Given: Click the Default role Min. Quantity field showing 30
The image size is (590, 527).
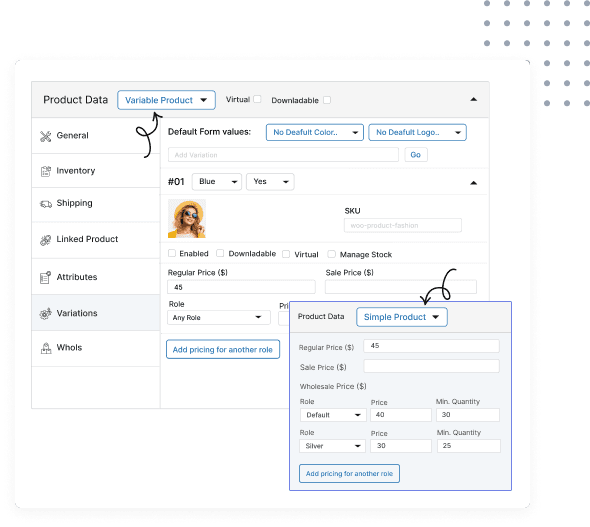Looking at the screenshot, I should pos(468,415).
